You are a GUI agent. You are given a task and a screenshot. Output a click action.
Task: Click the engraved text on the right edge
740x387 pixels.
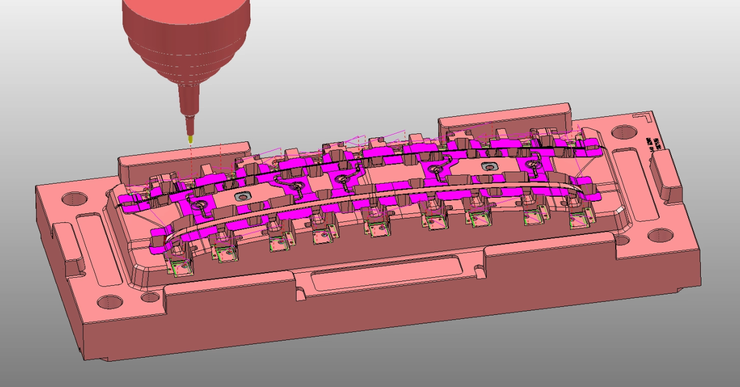click(655, 144)
